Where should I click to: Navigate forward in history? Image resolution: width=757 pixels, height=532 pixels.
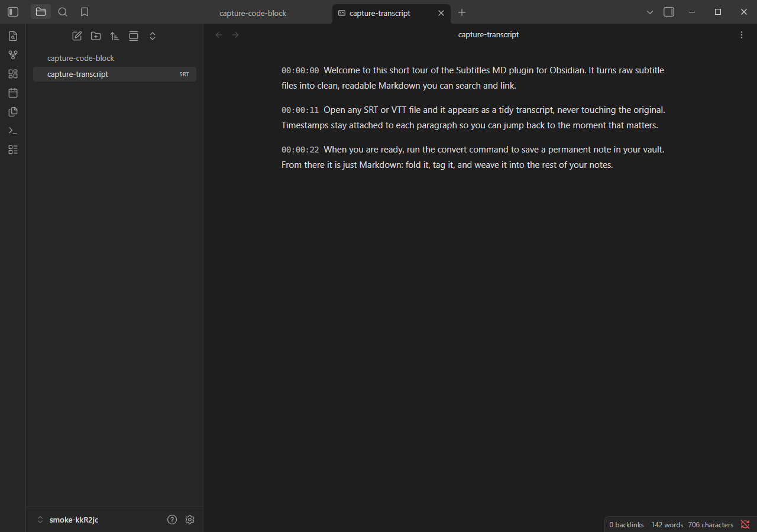coord(235,35)
